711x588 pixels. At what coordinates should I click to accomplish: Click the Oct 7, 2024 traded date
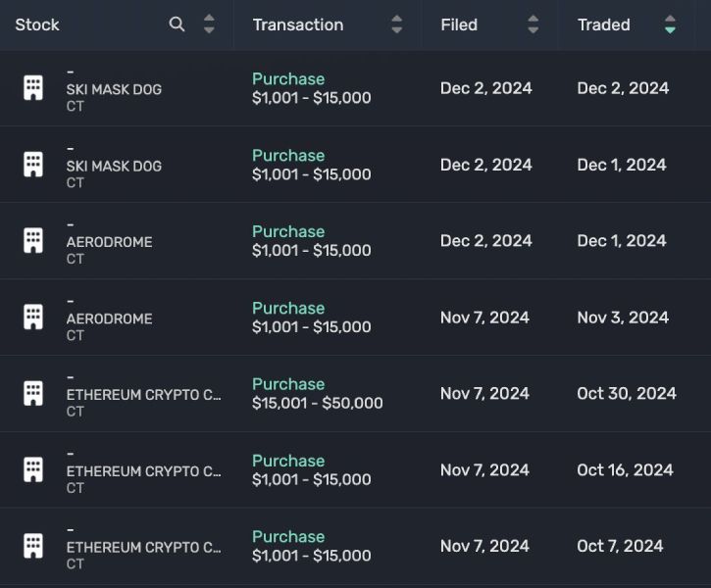click(620, 546)
